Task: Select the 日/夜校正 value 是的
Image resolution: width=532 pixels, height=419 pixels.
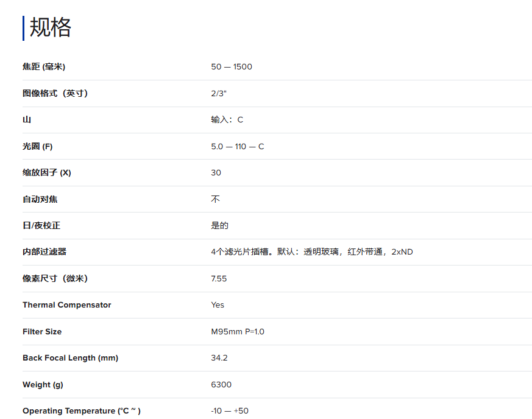Action: coord(219,225)
